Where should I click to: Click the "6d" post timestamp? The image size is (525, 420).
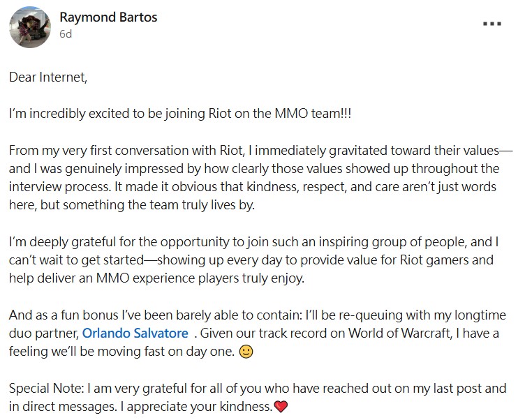[x=66, y=33]
